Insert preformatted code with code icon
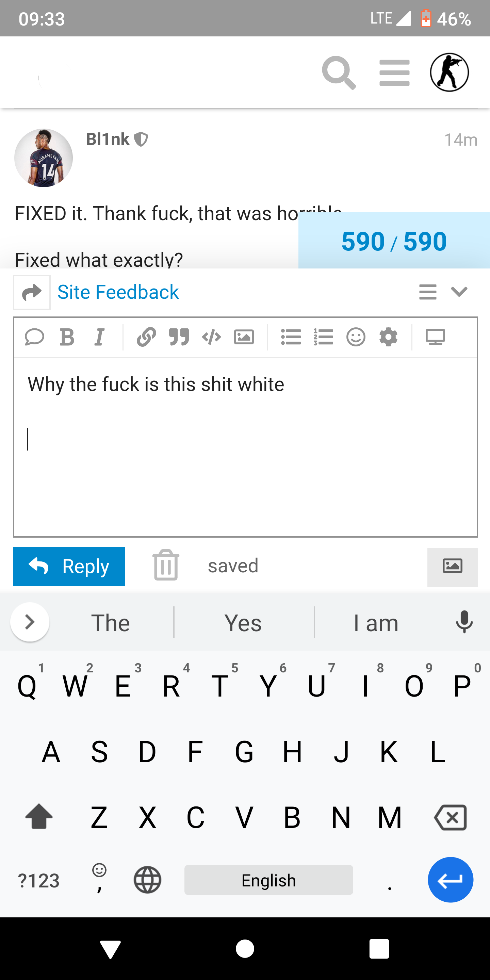This screenshot has width=490, height=980. click(212, 337)
